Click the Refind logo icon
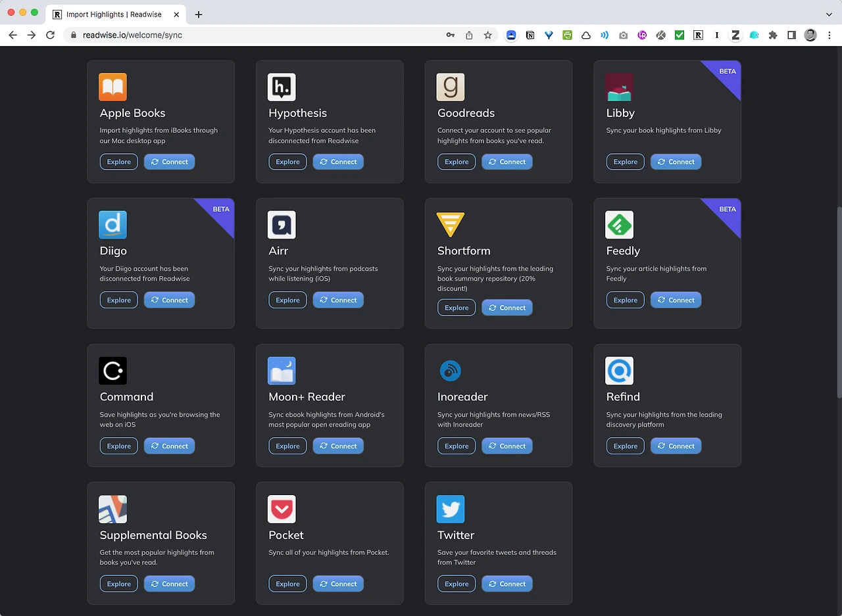The image size is (842, 616). 619,371
